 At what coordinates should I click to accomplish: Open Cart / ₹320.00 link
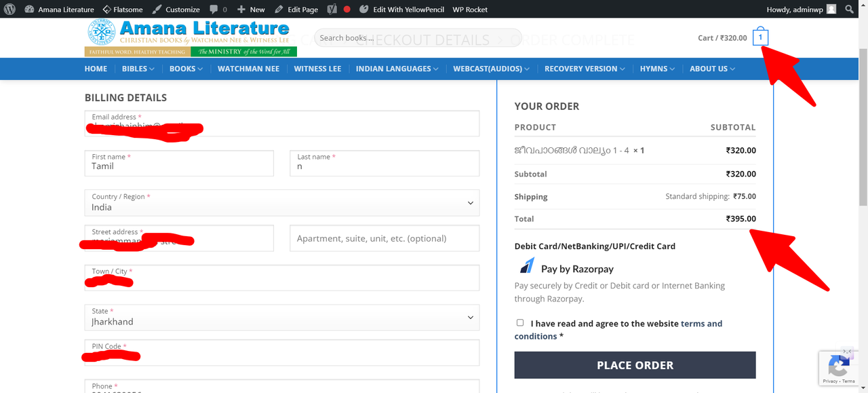(x=722, y=38)
